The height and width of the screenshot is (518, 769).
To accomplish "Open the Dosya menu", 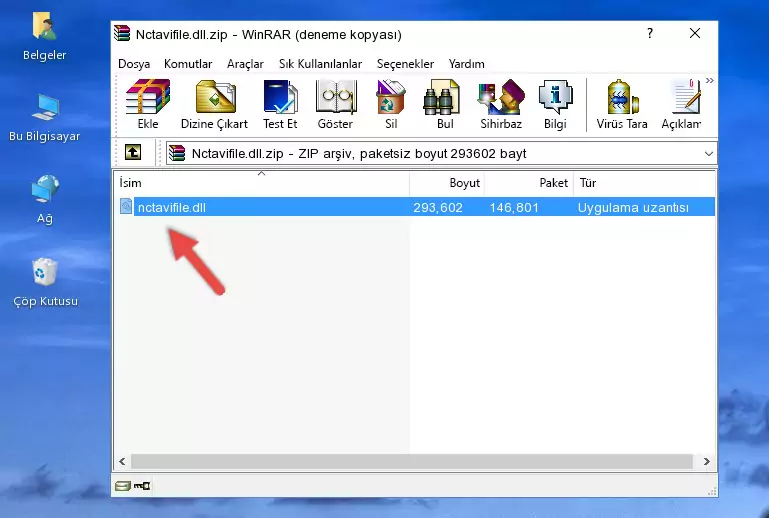I will tap(134, 64).
